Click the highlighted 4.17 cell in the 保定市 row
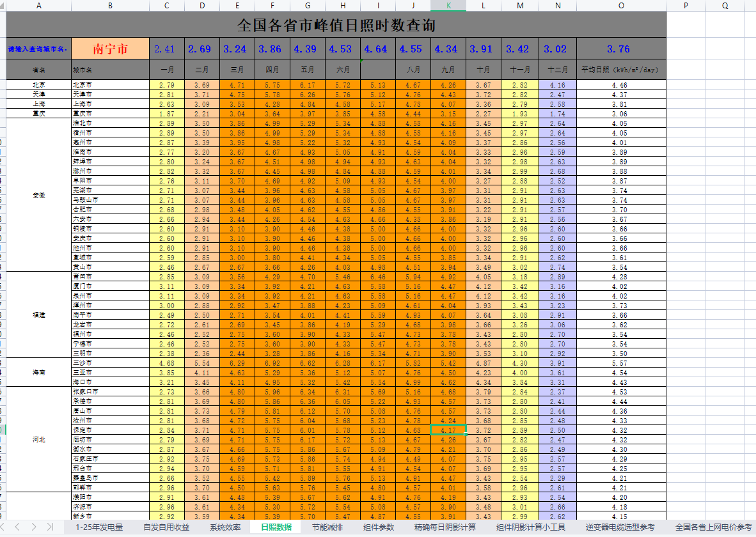The image size is (756, 537). click(x=448, y=430)
